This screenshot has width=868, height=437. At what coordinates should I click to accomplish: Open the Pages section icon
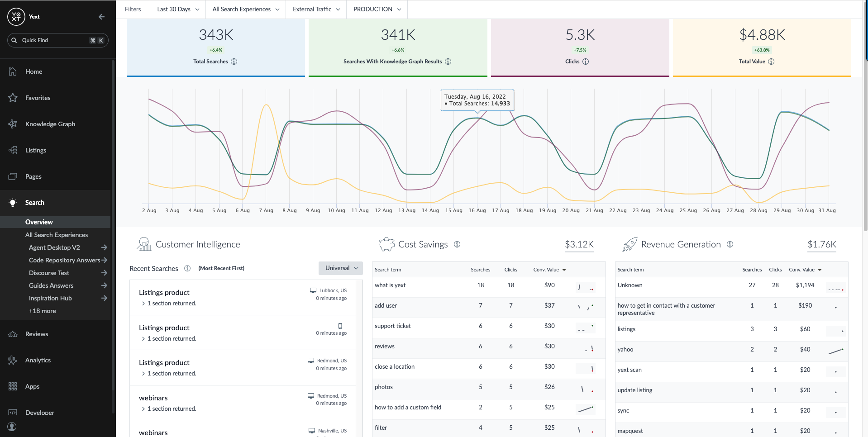click(13, 176)
